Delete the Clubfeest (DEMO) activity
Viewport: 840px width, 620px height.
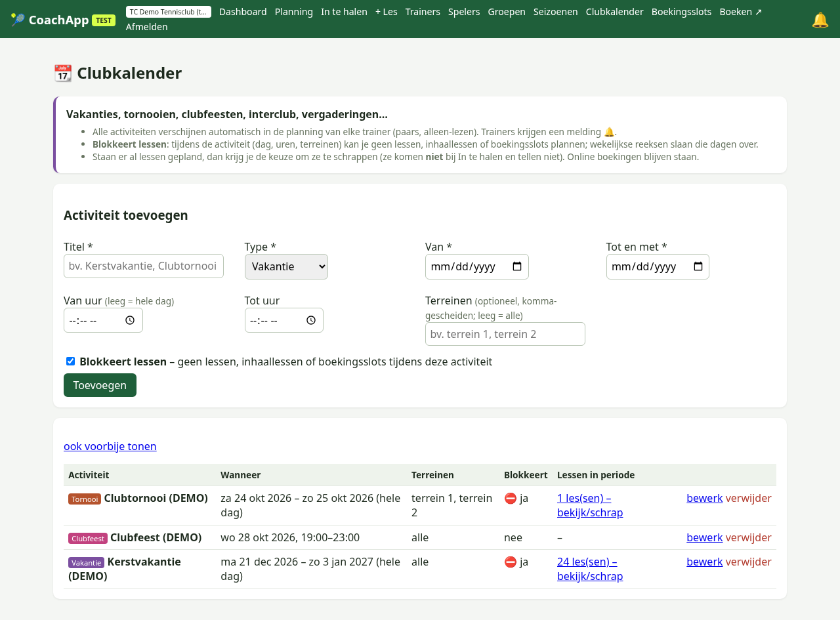749,537
